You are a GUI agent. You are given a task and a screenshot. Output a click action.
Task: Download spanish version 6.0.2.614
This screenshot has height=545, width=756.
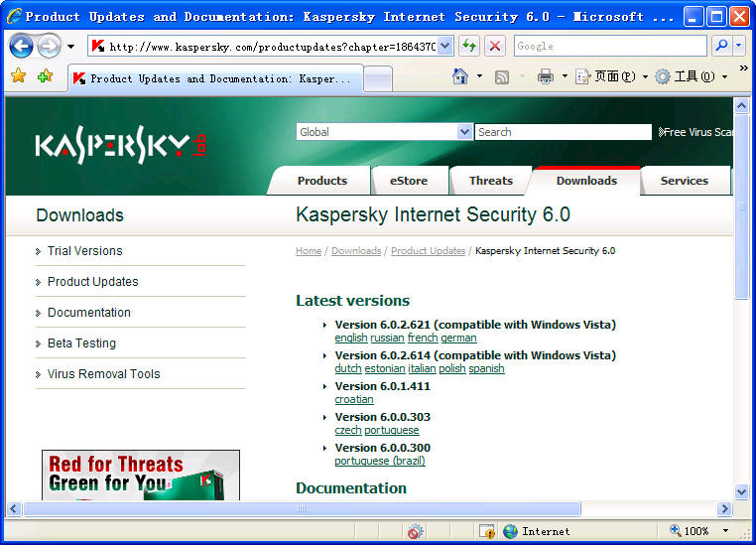(x=486, y=368)
